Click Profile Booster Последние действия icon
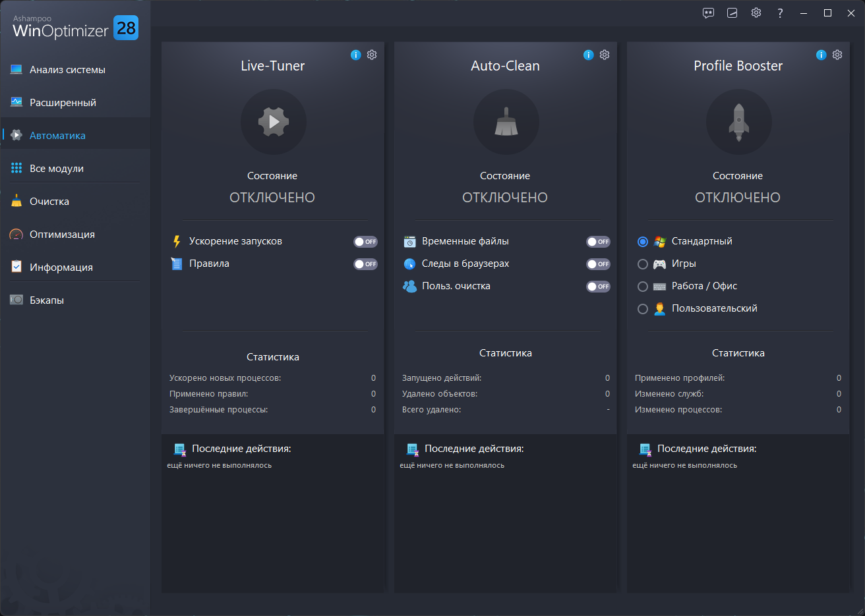The height and width of the screenshot is (616, 865). pyautogui.click(x=645, y=449)
